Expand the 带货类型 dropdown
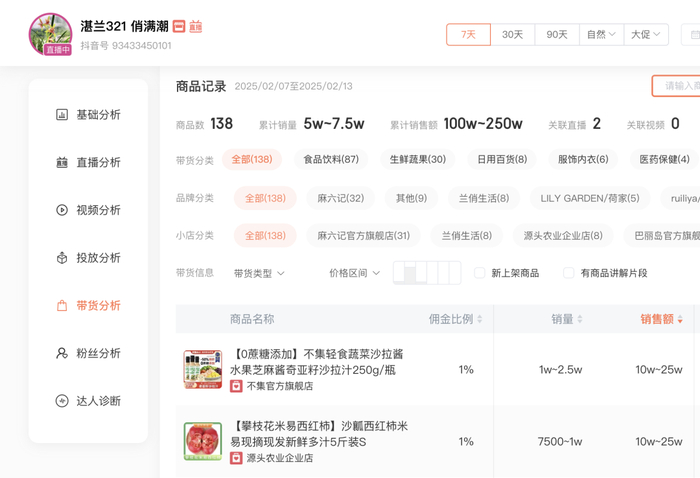This screenshot has height=478, width=700. (x=259, y=273)
